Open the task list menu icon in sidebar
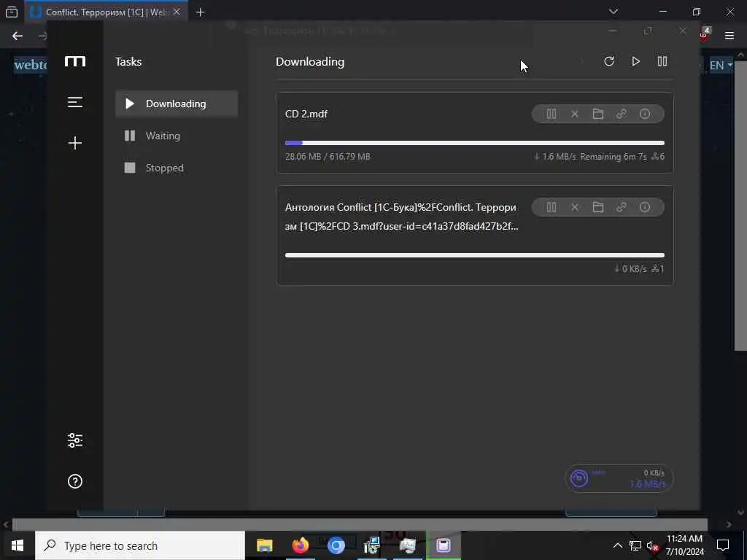747x560 pixels. coord(75,102)
